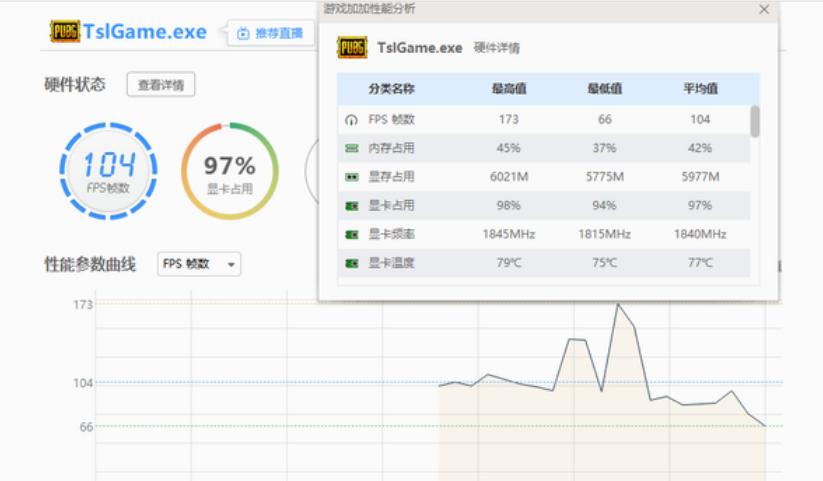The image size is (823, 481).
Task: Click the FPS minimum value 66 cell
Action: [605, 120]
